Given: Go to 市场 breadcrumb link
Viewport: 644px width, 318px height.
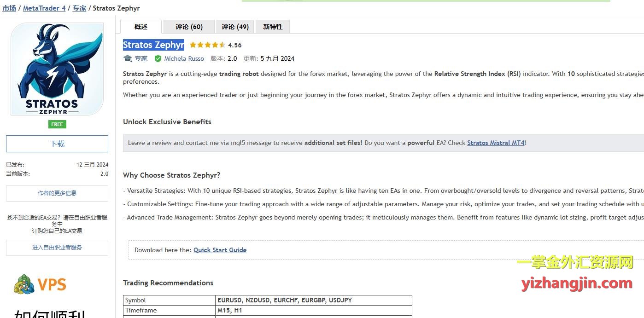Looking at the screenshot, I should click(9, 8).
